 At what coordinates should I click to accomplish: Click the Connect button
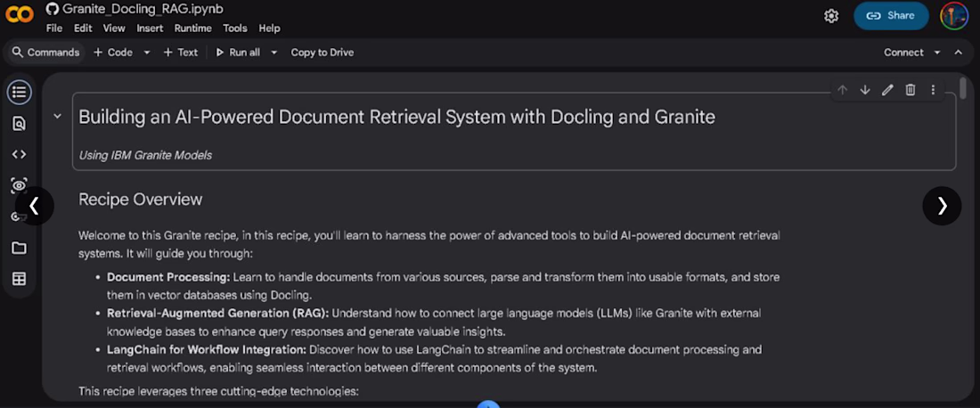[x=903, y=53]
